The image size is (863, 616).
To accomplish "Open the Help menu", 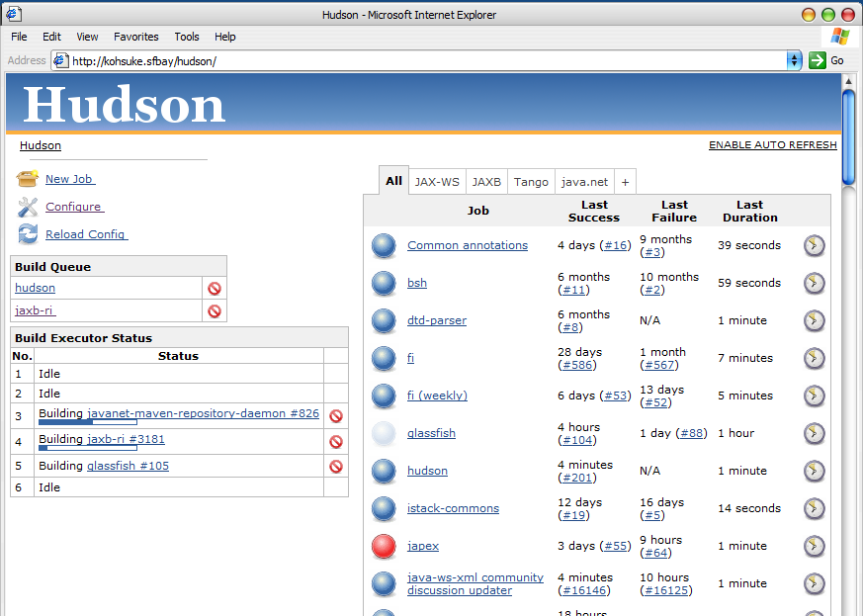I will 225,37.
